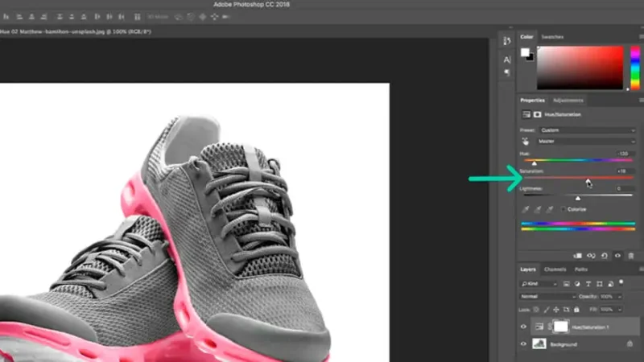This screenshot has height=362, width=644.
Task: Open the Opacity slider arrow
Action: (619, 296)
